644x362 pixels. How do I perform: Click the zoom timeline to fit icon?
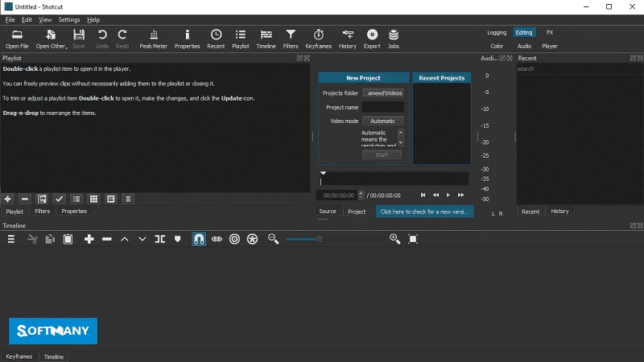(x=413, y=239)
